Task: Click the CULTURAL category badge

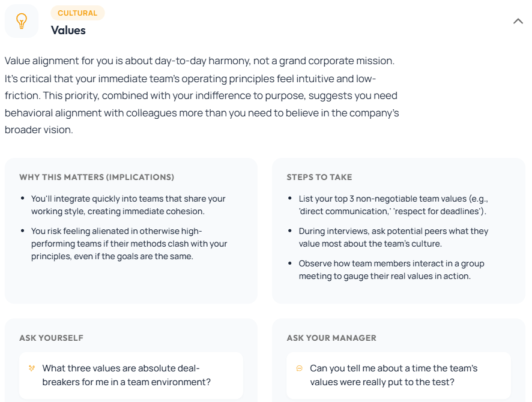Action: click(x=77, y=13)
